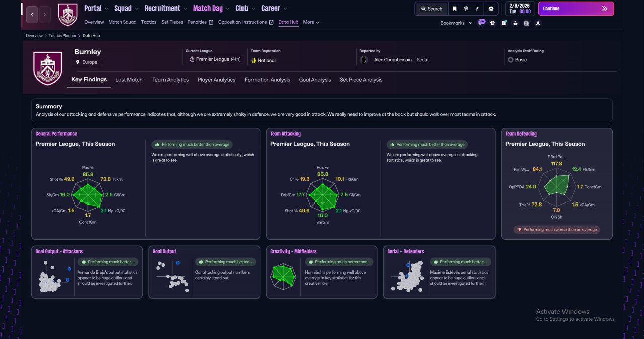Click the Search magnifier button
Screen dimensions: 644x339
tap(431, 9)
